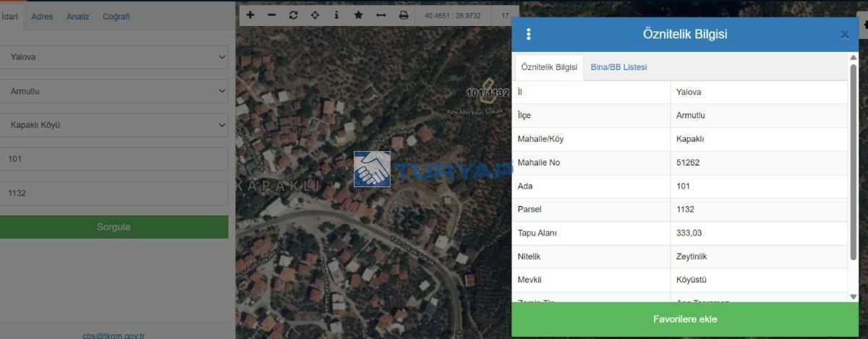This screenshot has width=868, height=339.
Task: Click the Favorilere ekle button
Action: point(684,319)
